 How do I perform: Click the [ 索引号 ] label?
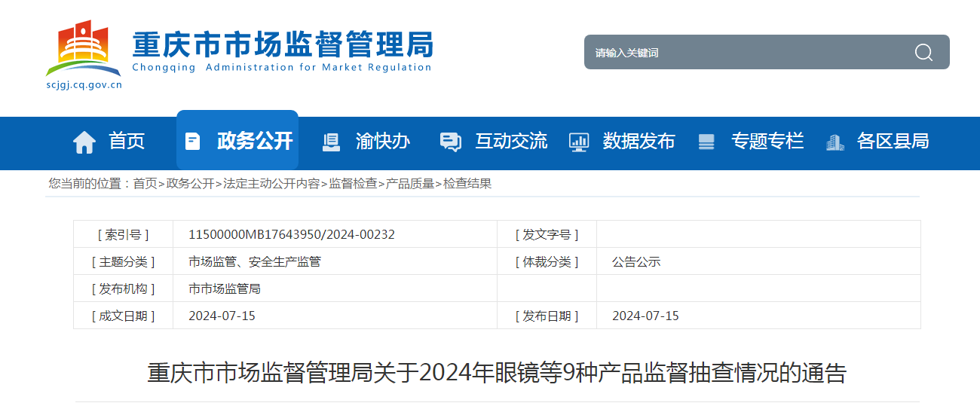pyautogui.click(x=123, y=234)
